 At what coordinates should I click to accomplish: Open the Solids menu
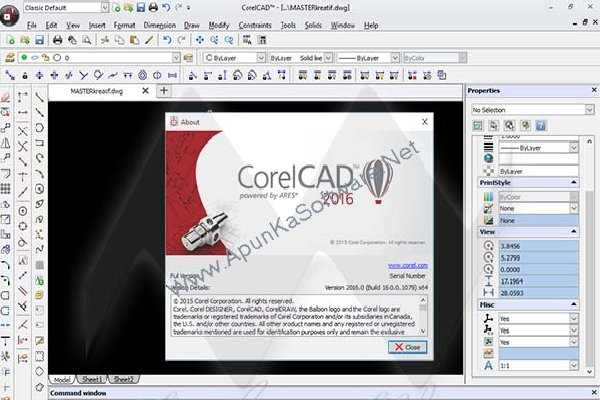point(313,25)
